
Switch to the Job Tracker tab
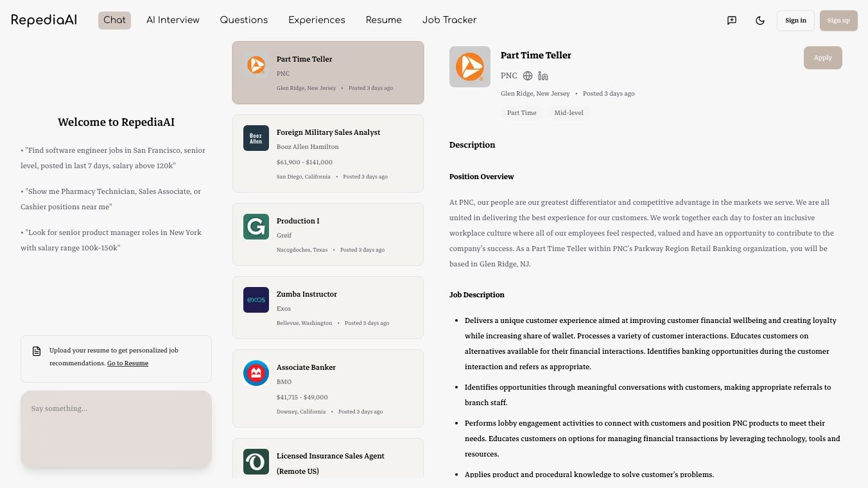click(449, 20)
